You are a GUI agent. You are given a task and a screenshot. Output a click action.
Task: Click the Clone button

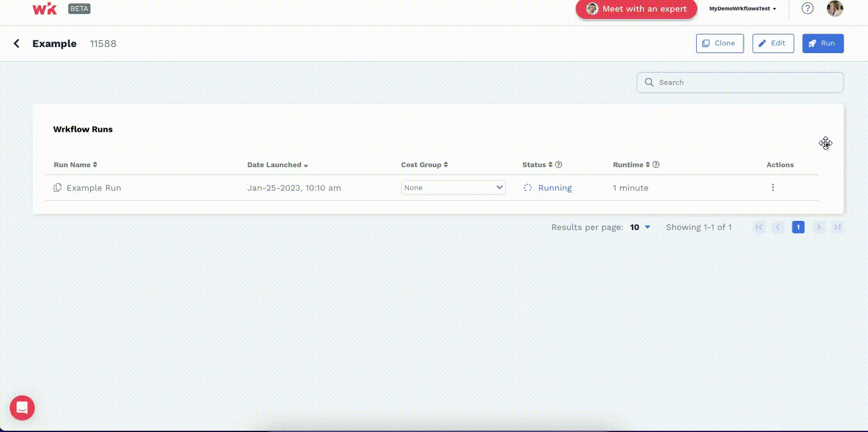pyautogui.click(x=720, y=43)
